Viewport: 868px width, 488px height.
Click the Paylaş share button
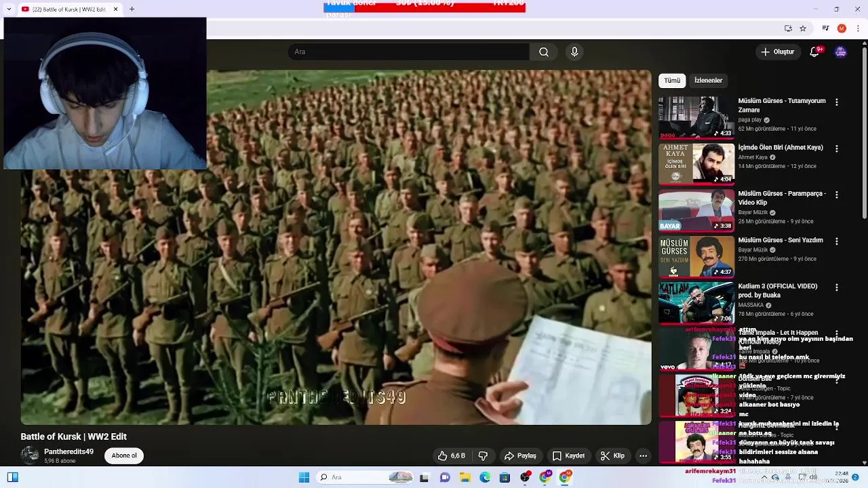click(x=520, y=455)
